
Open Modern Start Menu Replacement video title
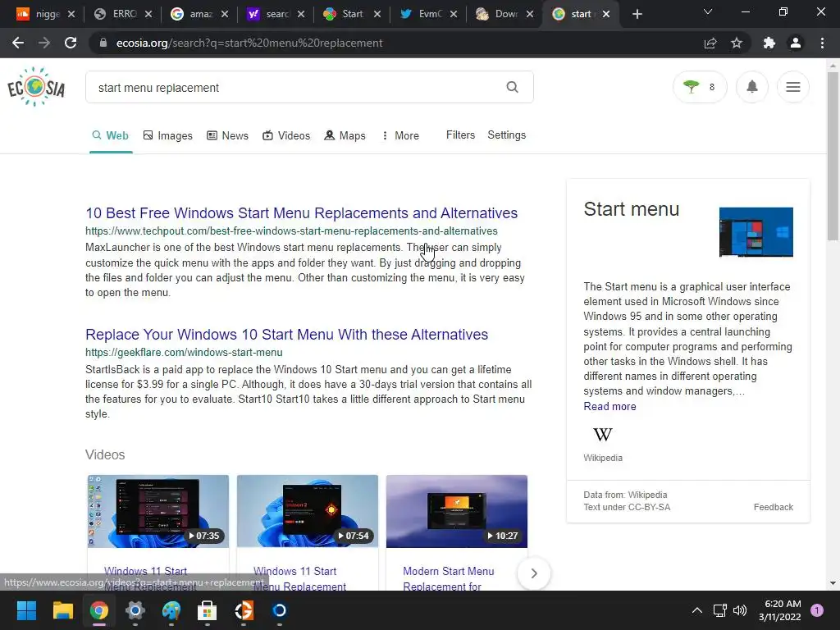click(x=449, y=578)
